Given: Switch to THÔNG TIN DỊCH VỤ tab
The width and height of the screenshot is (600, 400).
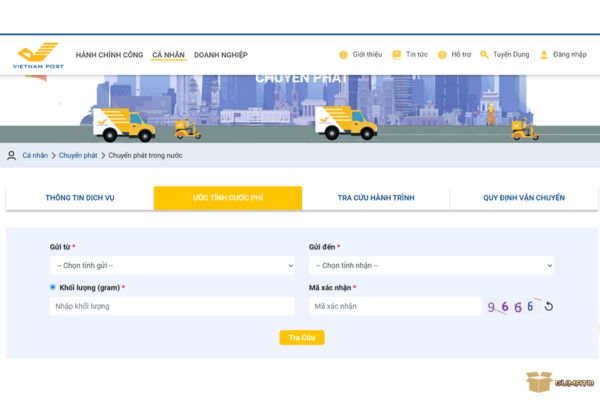Looking at the screenshot, I should (80, 198).
